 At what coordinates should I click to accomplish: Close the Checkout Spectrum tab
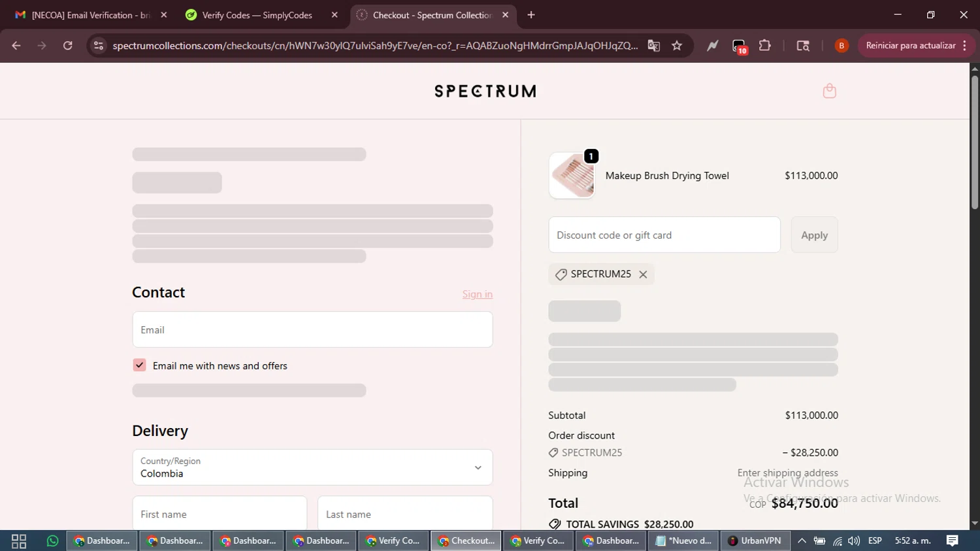coord(505,15)
